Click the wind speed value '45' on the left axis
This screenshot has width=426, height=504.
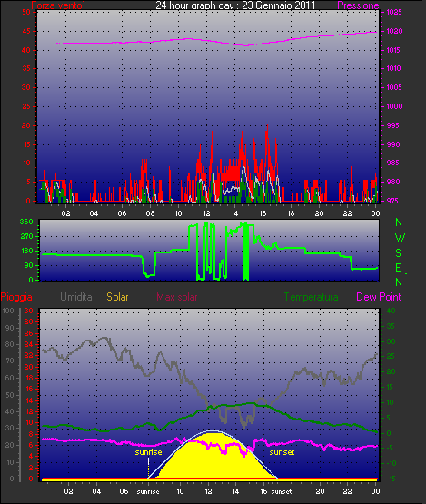(x=26, y=31)
